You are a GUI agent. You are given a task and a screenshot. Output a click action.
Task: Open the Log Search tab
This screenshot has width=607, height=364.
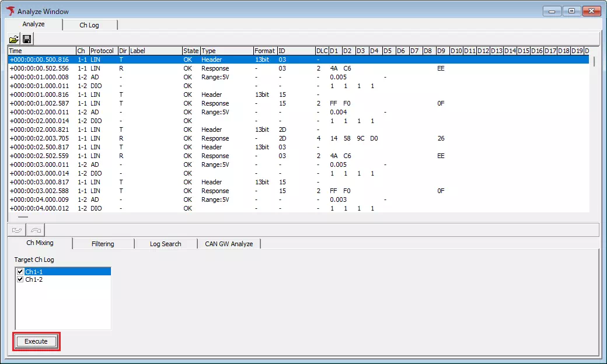pyautogui.click(x=165, y=244)
